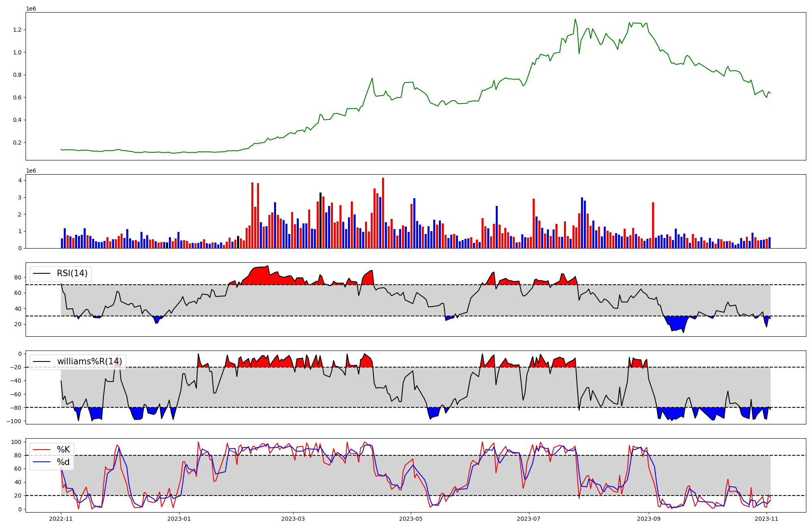Click the -100 tick on williams%R axis

14,421
